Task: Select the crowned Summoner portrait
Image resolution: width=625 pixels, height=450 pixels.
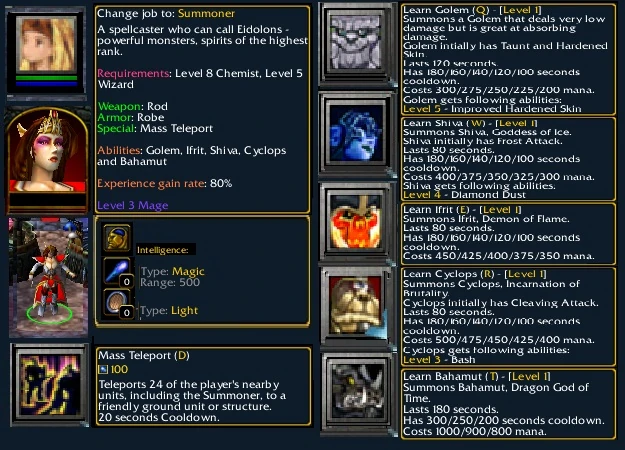Action: coord(47,159)
